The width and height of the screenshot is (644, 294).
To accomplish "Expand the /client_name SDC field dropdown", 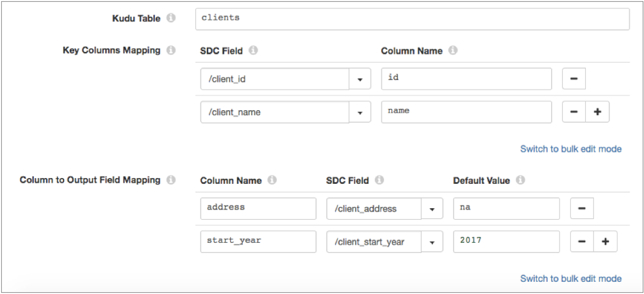I will pos(359,112).
